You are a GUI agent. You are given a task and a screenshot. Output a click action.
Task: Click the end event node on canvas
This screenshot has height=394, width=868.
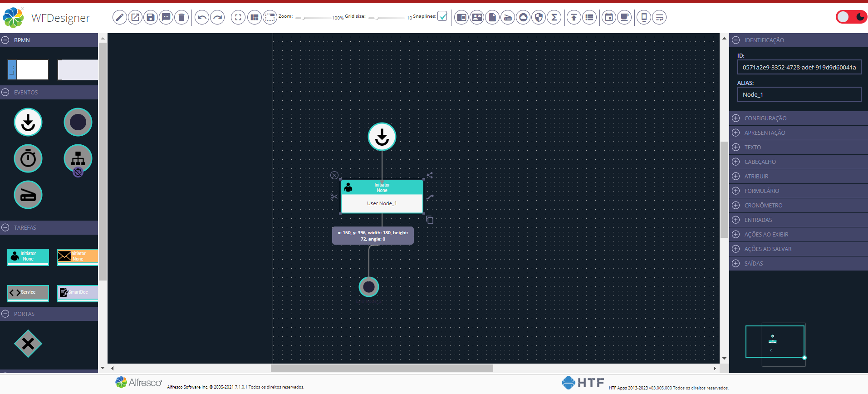[x=369, y=287]
